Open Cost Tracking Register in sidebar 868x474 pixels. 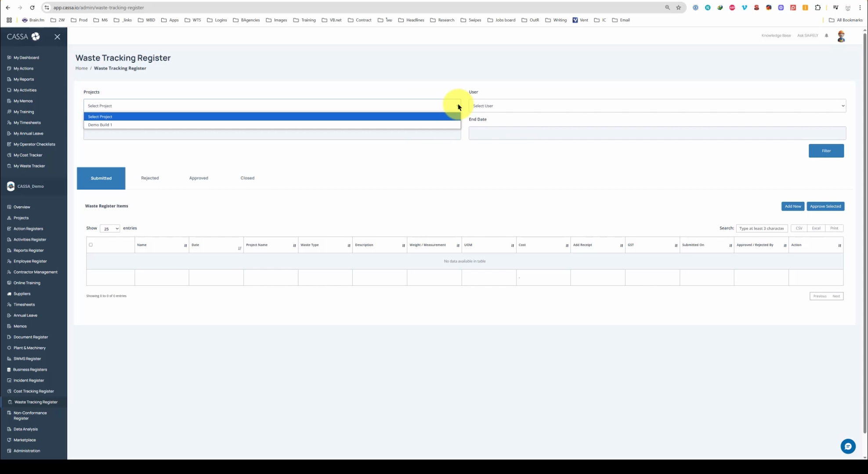click(x=34, y=391)
